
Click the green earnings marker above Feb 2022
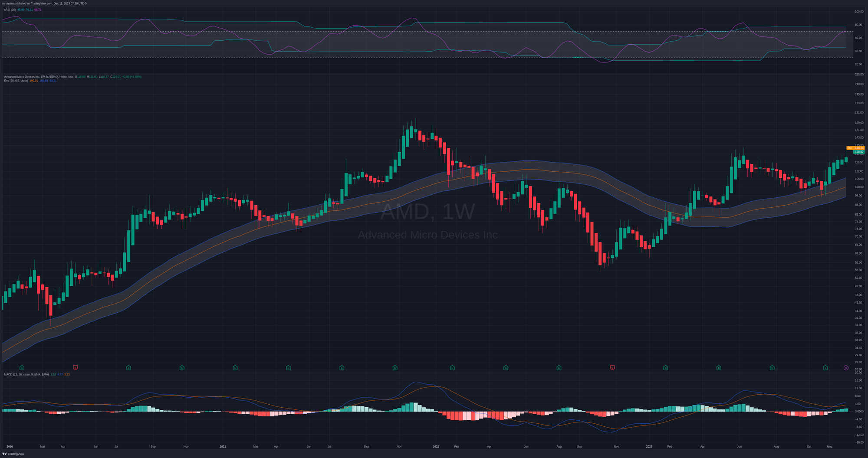452,368
